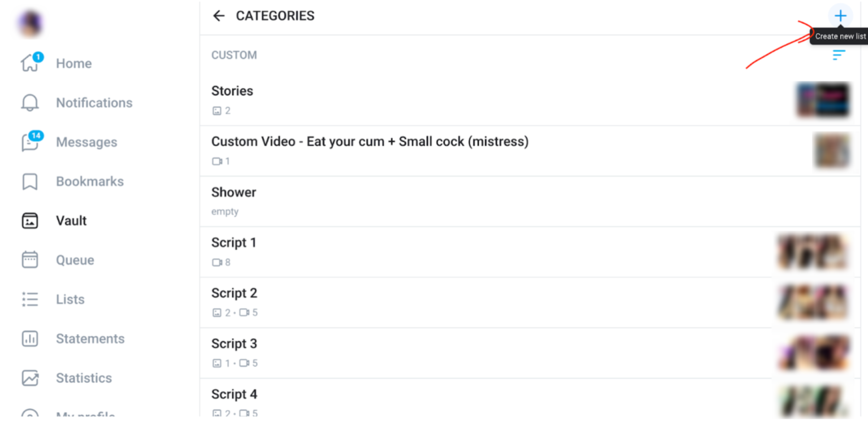Open the Statistics graph icon
This screenshot has height=422, width=868.
(x=29, y=378)
